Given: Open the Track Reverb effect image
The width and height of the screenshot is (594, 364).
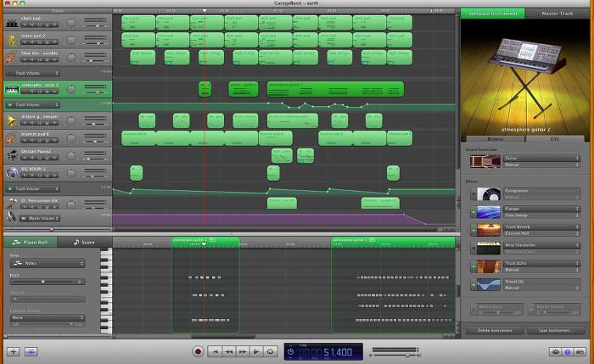Looking at the screenshot, I should point(489,230).
